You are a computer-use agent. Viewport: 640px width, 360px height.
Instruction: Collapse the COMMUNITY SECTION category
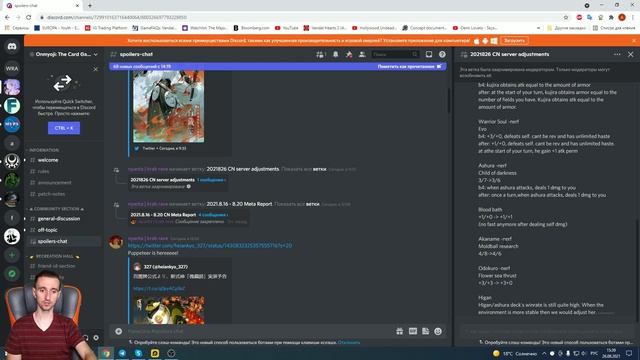[x=56, y=209]
